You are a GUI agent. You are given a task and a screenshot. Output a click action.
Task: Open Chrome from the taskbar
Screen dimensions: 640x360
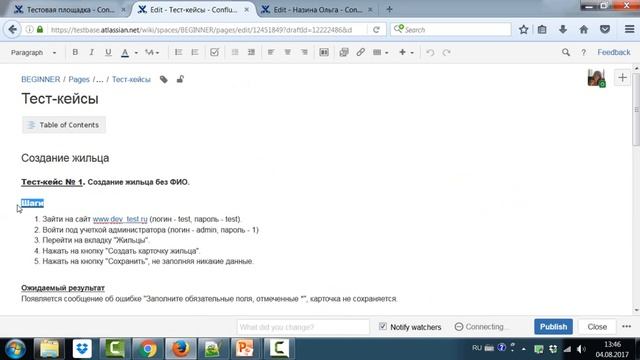(148, 349)
